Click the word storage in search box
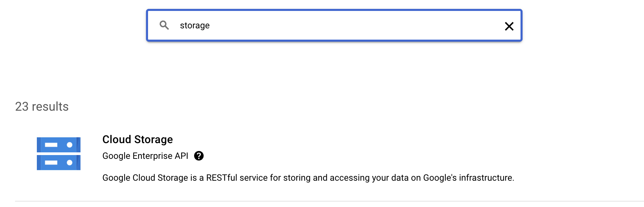This screenshot has width=644, height=207. (194, 26)
